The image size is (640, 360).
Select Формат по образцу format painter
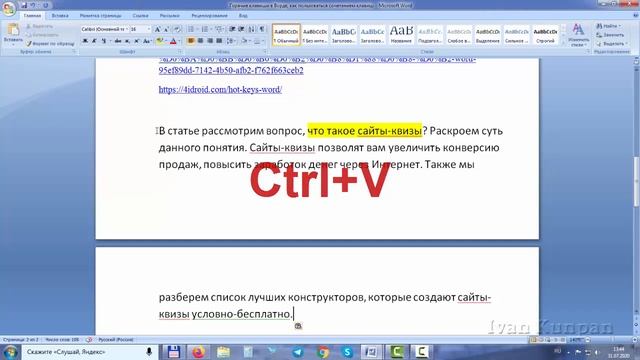(51, 44)
